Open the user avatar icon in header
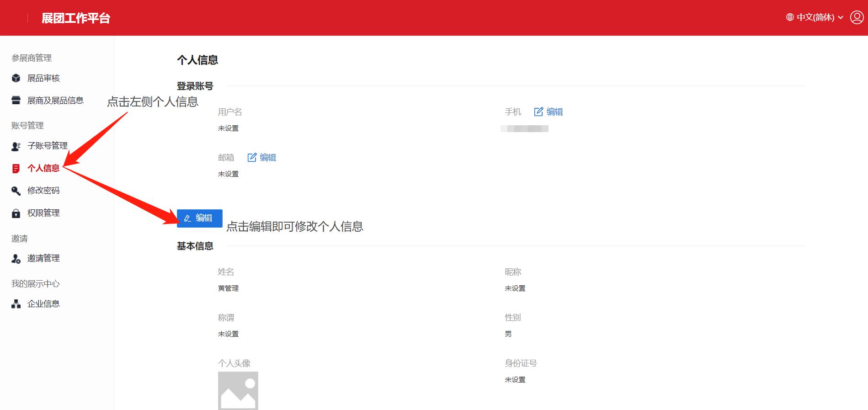Viewport: 868px width, 410px height. 857,17
